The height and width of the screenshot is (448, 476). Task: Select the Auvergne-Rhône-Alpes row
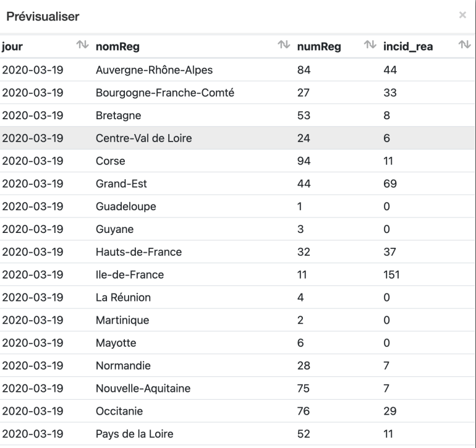[x=237, y=70]
